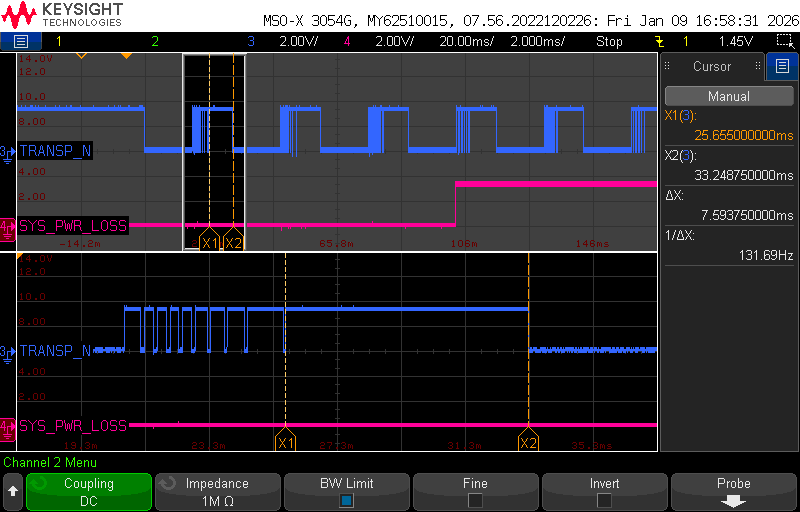Viewport: 800px width, 512px height.
Task: Click the right drag handle of Cursor panel
Action: coord(758,66)
